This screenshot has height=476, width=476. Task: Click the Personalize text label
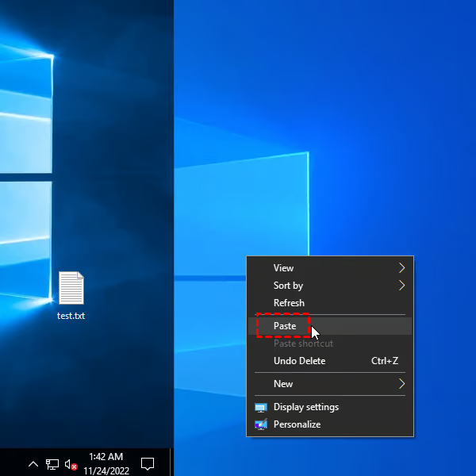pos(297,424)
